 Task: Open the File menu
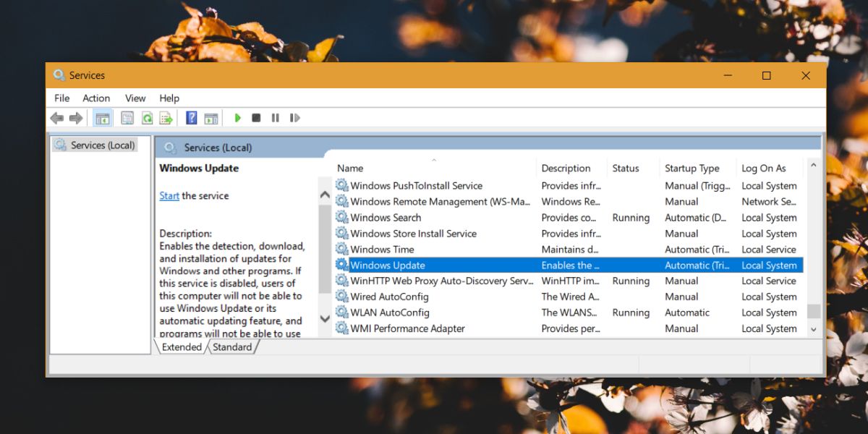[x=62, y=98]
